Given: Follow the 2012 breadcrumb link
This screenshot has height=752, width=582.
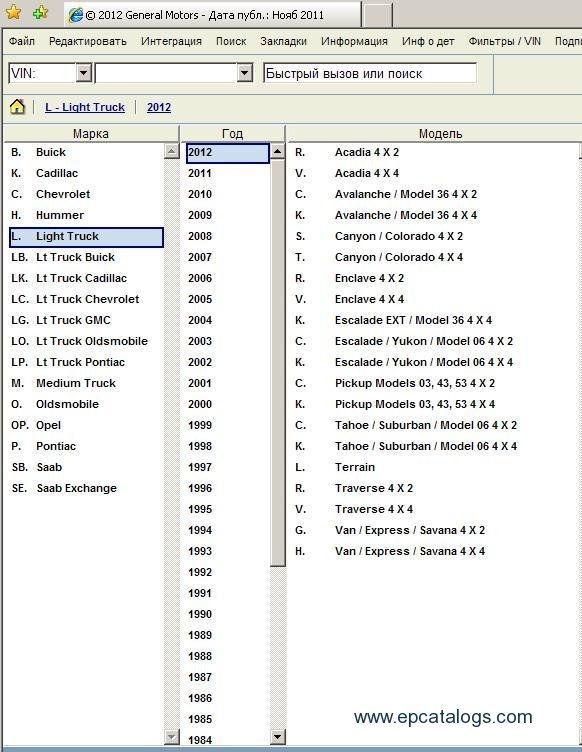Looking at the screenshot, I should 159,107.
